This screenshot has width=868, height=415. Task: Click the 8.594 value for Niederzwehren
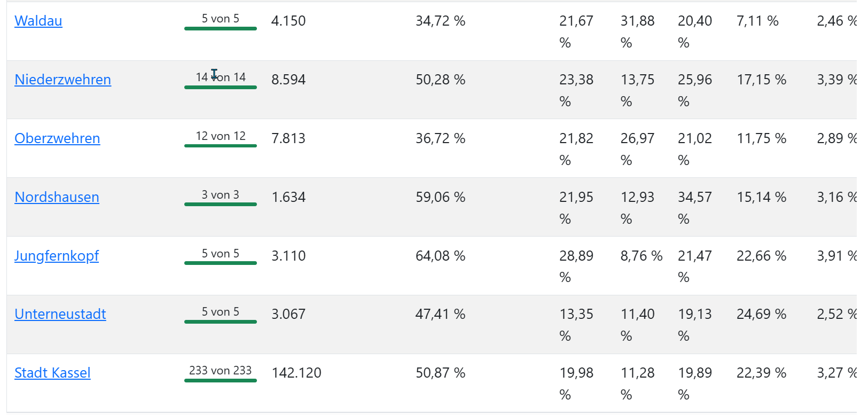click(288, 80)
